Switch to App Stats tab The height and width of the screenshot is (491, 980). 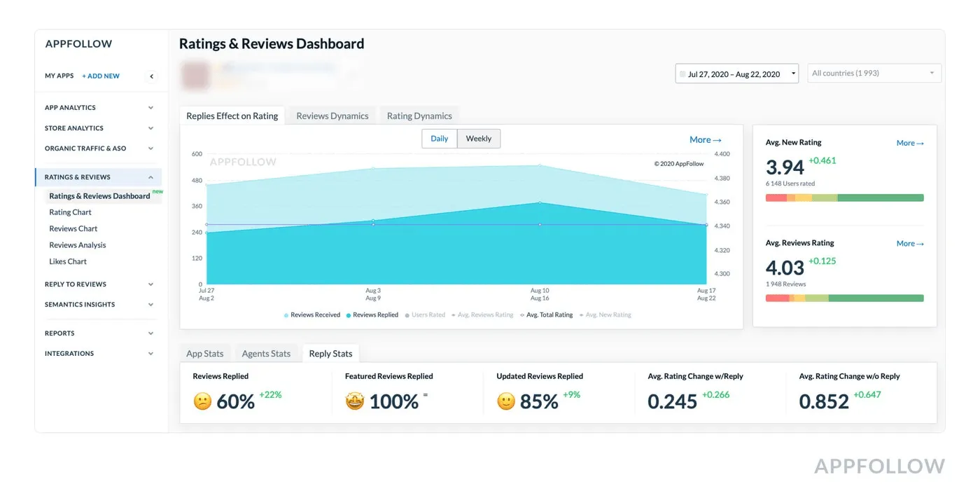205,354
